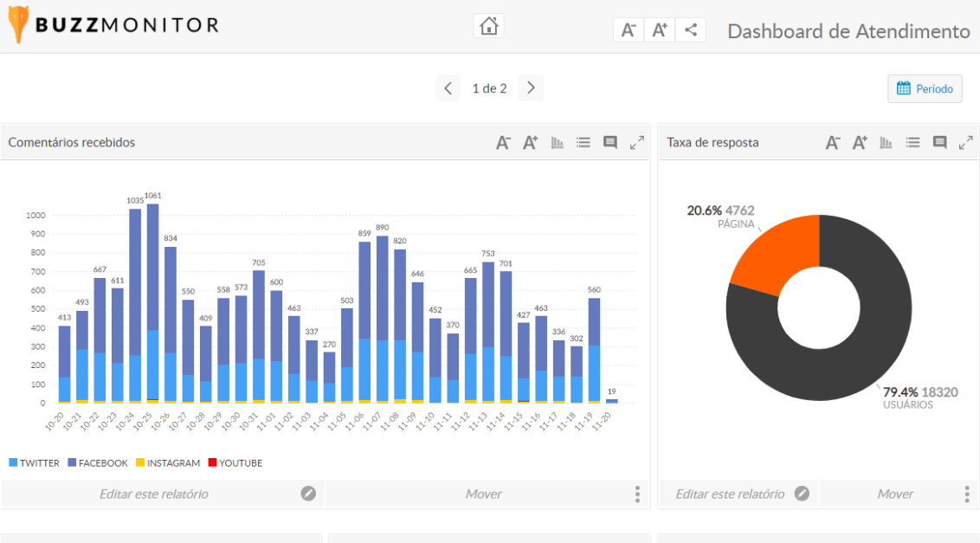Viewport: 980px width, 543px height.
Task: Click the share icon in header
Action: point(690,30)
